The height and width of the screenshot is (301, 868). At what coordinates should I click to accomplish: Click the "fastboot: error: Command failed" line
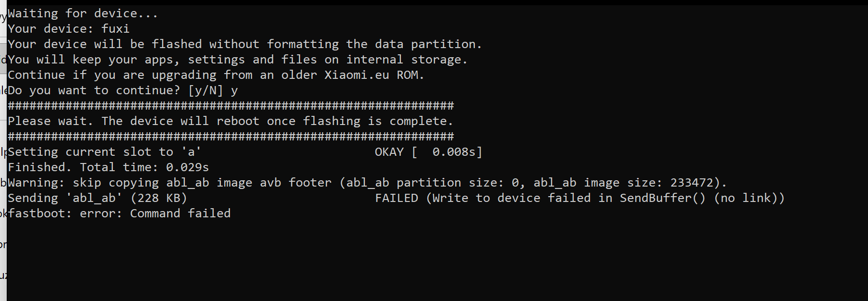[x=119, y=213]
